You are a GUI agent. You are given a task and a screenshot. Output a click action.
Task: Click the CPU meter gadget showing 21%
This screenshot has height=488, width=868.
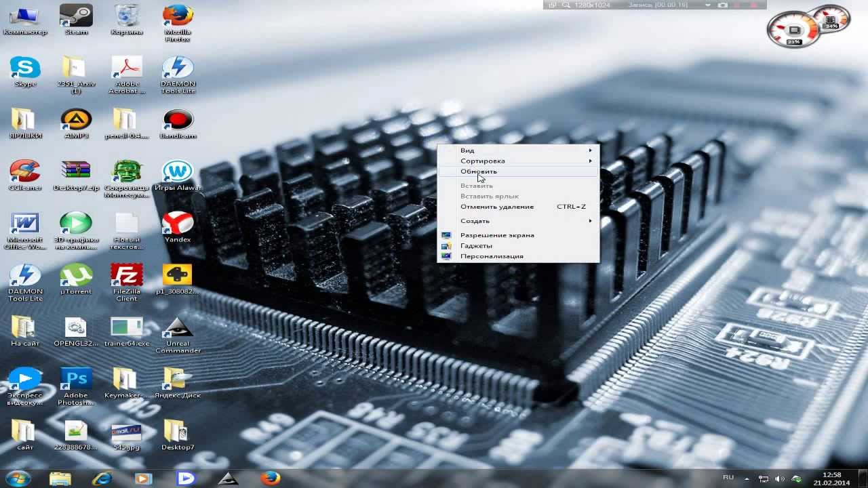pyautogui.click(x=793, y=29)
